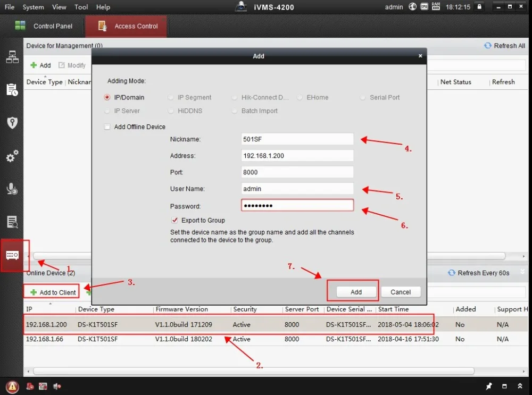This screenshot has height=395, width=532.
Task: Click the pin icon in the status bar
Action: pos(489,386)
